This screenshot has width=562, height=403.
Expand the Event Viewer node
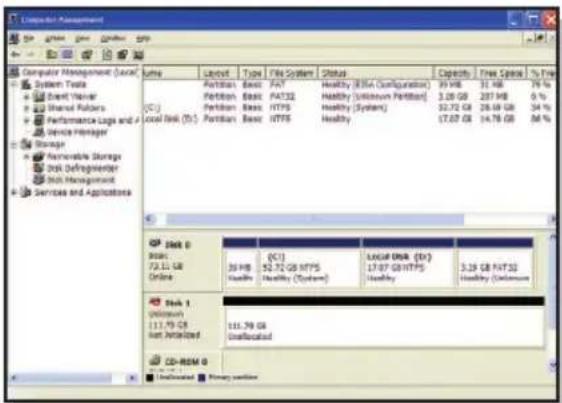coord(27,97)
